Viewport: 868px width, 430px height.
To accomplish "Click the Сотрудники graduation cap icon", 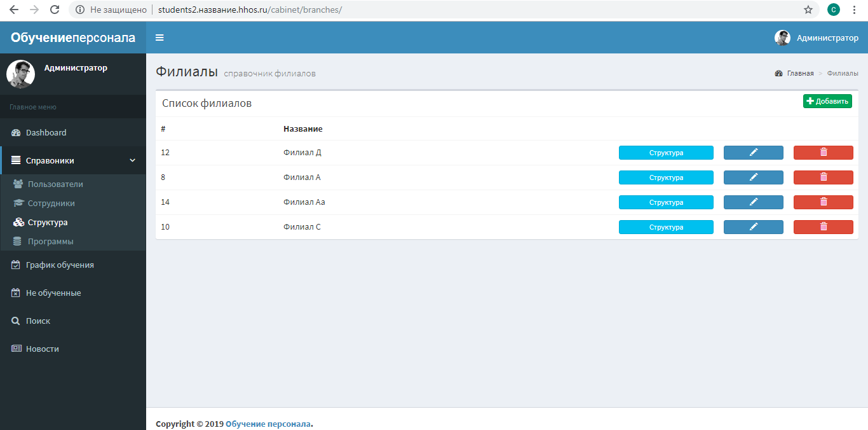I will click(18, 204).
